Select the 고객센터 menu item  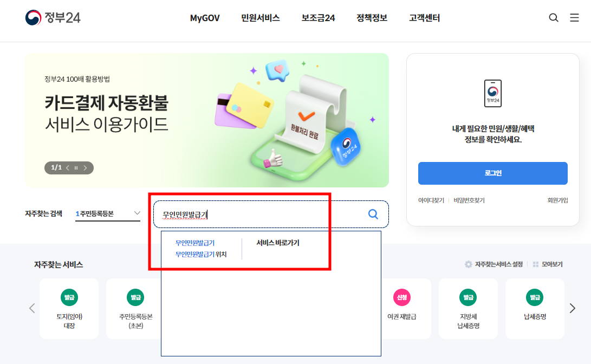[424, 18]
